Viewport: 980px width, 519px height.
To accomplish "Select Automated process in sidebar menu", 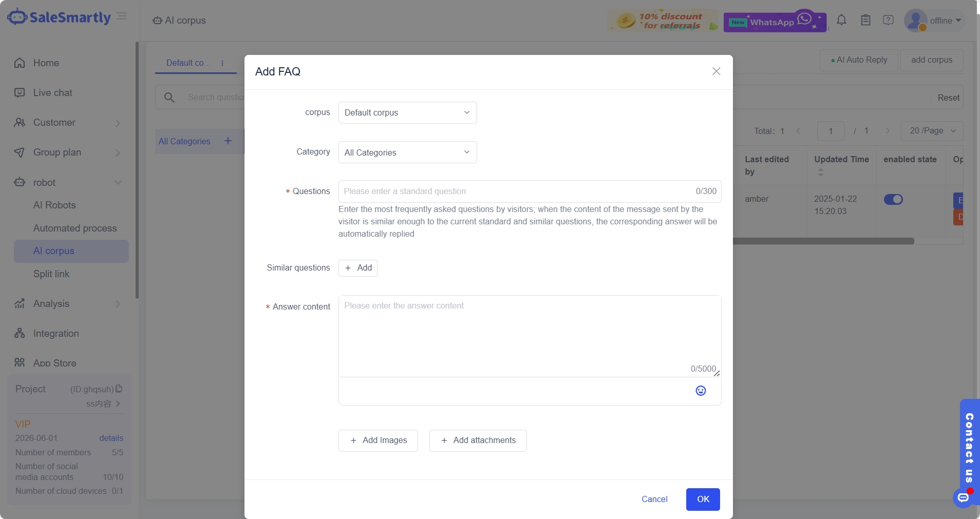I will [x=75, y=228].
